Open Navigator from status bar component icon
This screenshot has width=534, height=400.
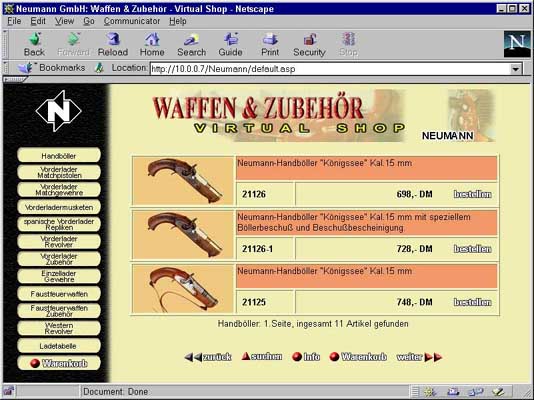(x=430, y=392)
